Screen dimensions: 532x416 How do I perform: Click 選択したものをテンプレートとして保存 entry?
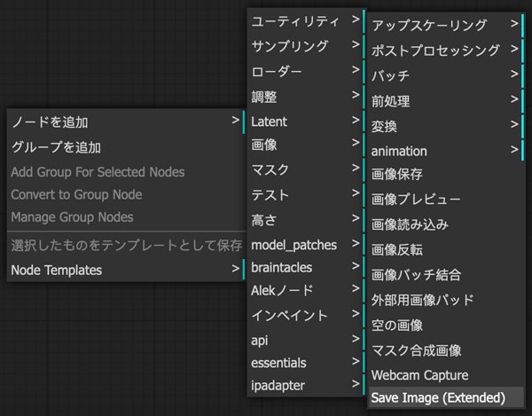pos(127,245)
